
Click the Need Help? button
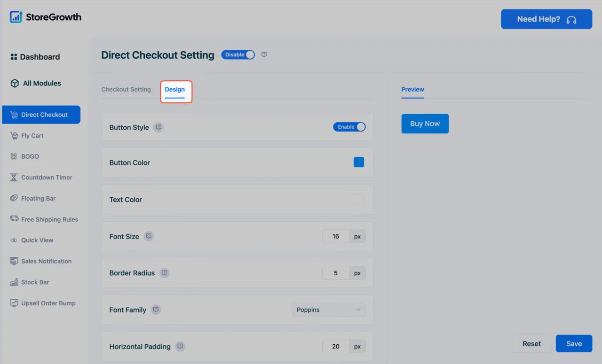(547, 19)
